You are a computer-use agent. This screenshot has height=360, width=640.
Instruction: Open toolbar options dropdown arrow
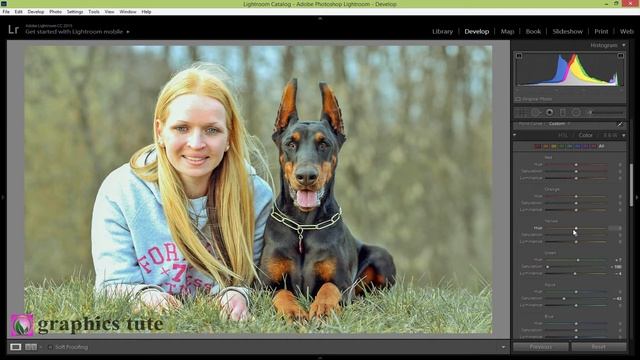pyautogui.click(x=503, y=347)
